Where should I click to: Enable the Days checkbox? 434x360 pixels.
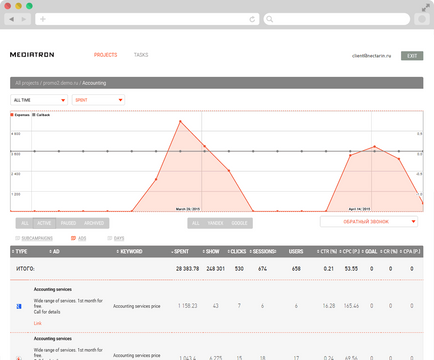click(x=109, y=238)
